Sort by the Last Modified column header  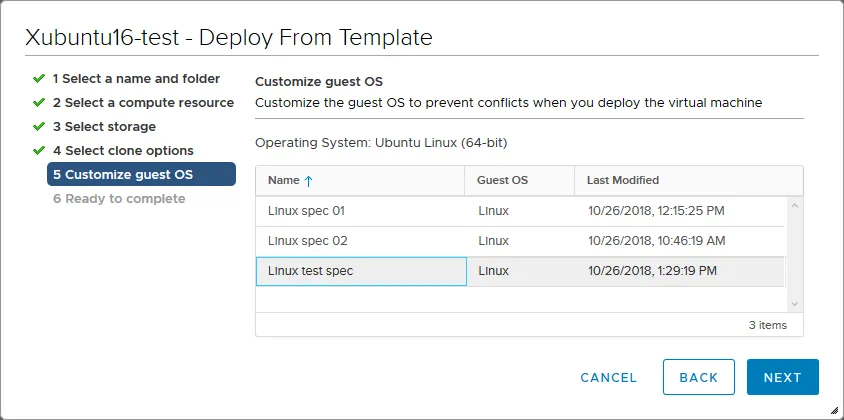point(623,181)
